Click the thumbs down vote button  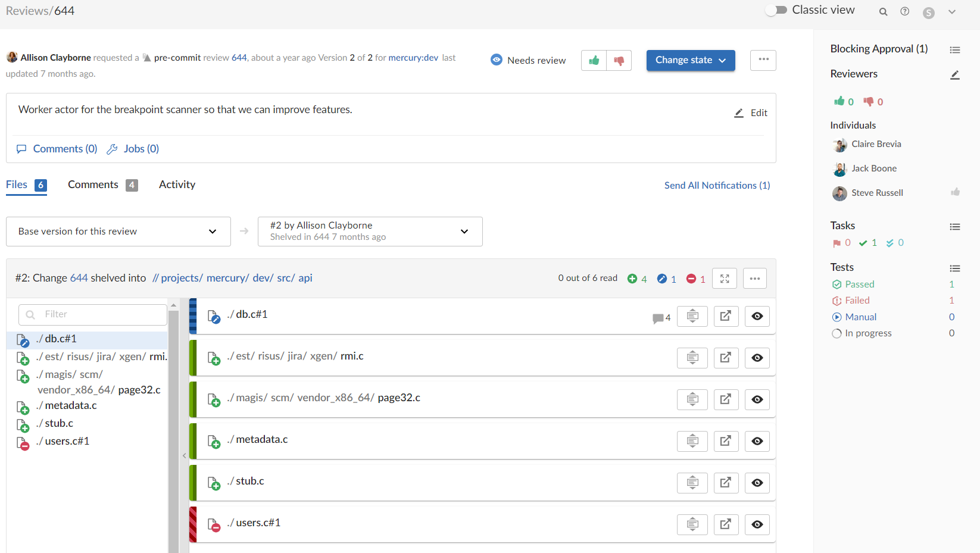click(619, 61)
